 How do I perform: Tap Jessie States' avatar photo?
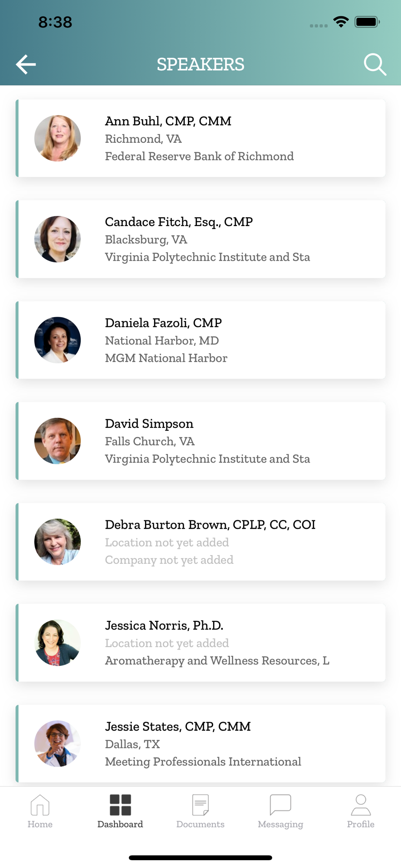pyautogui.click(x=58, y=743)
